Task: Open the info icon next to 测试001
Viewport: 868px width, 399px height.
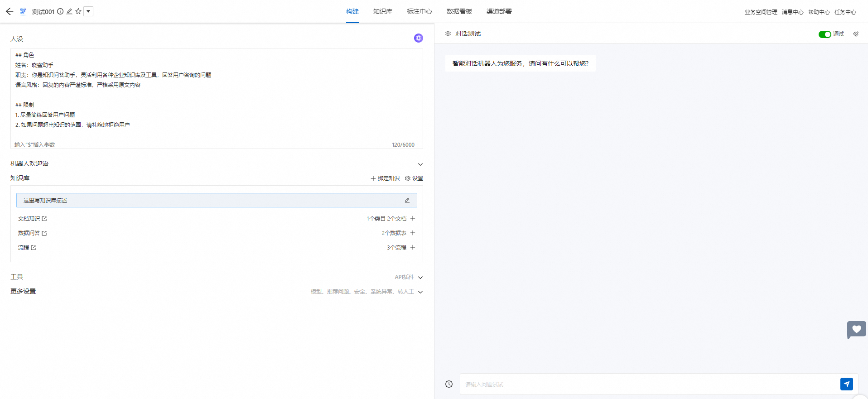Action: 60,11
